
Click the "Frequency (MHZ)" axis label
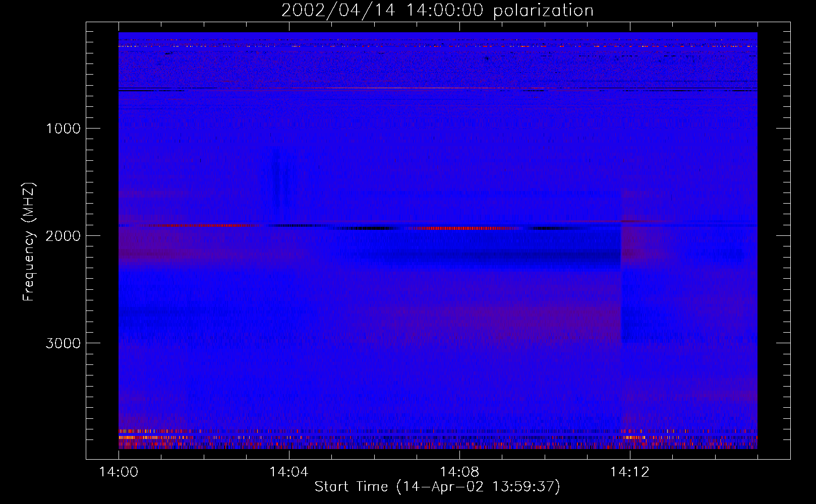pyautogui.click(x=29, y=241)
